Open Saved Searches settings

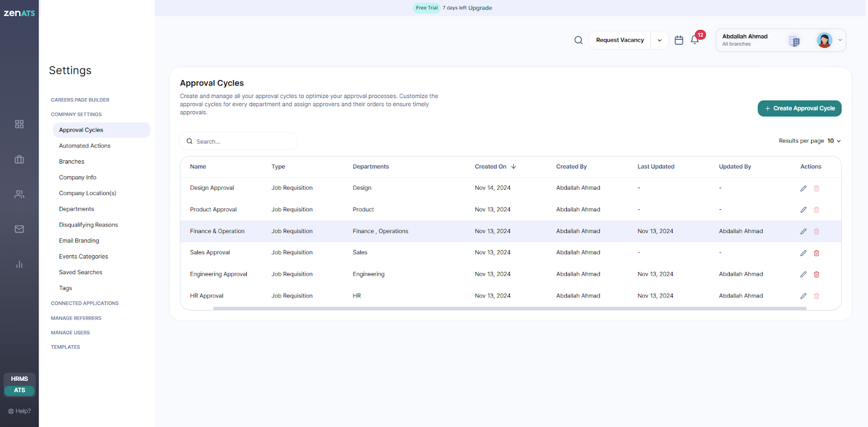pos(81,273)
